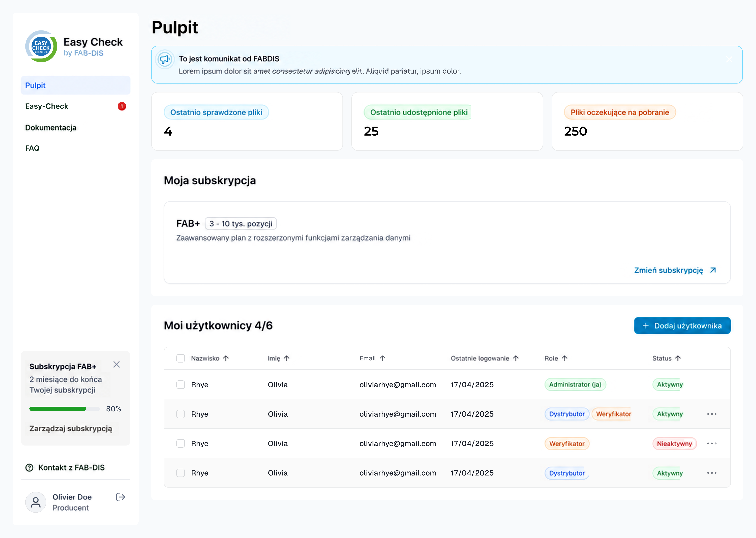Sort by the Status column arrow

click(678, 358)
